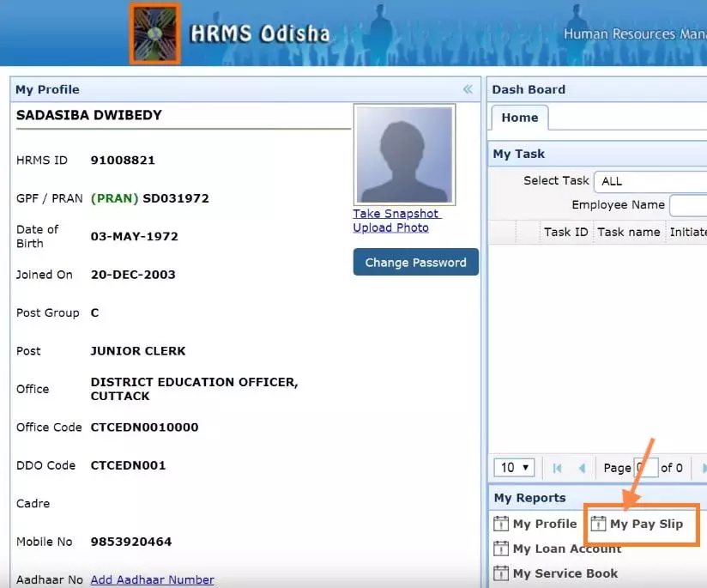Click the page number input box
Viewport: 707px width, 588px height.
pyautogui.click(x=645, y=468)
